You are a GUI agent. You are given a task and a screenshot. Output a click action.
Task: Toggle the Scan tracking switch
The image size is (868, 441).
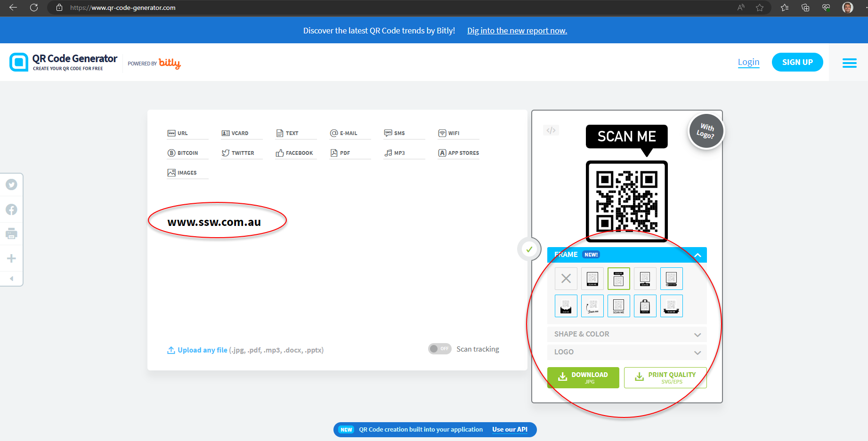pyautogui.click(x=439, y=349)
